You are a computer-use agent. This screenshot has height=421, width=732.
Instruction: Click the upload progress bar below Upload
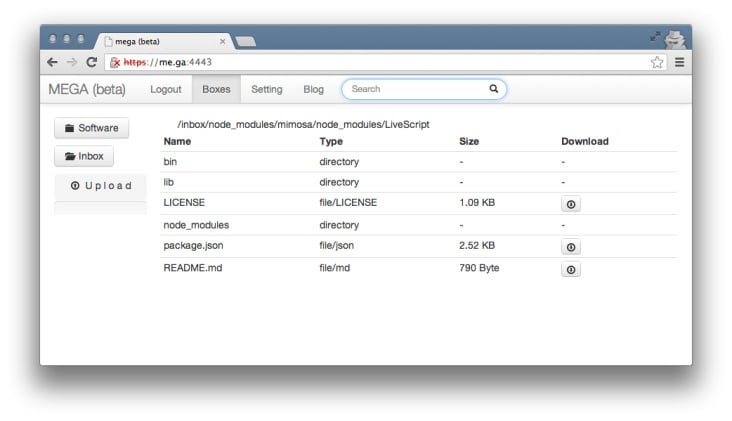pos(100,208)
